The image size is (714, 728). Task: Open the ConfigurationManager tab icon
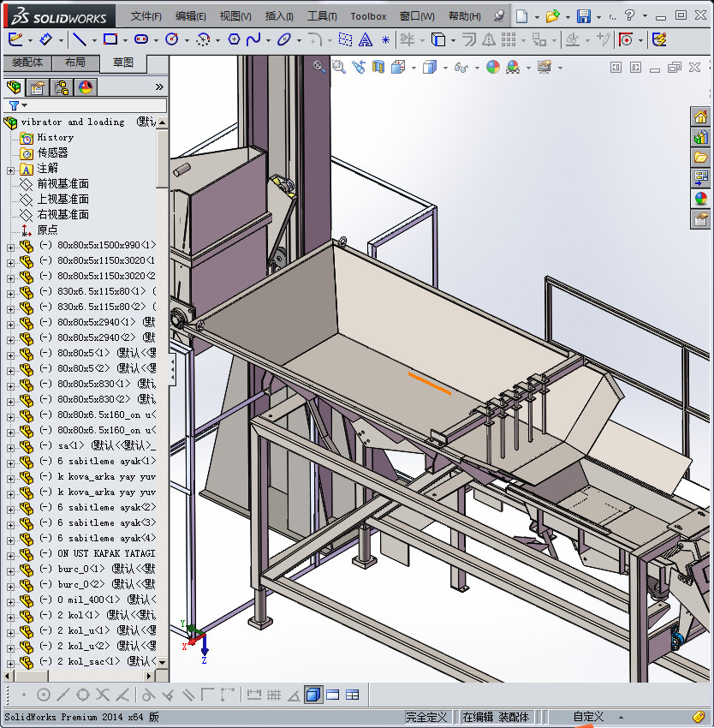[x=62, y=87]
